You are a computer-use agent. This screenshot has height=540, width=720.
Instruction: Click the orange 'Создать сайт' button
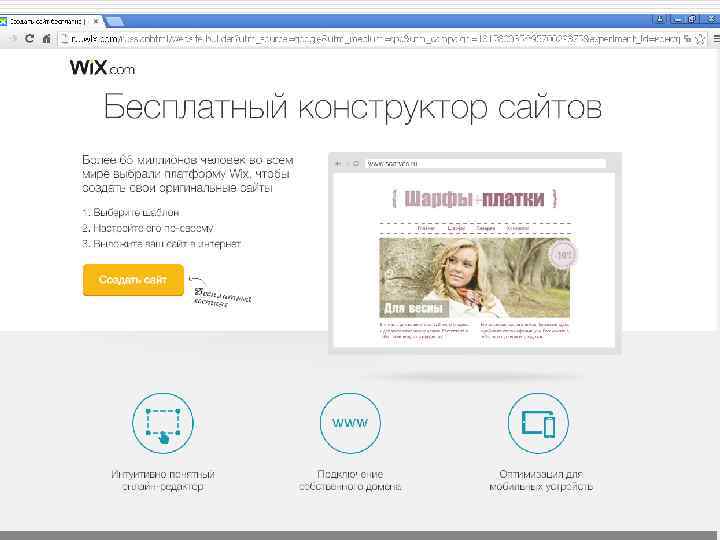click(x=133, y=280)
